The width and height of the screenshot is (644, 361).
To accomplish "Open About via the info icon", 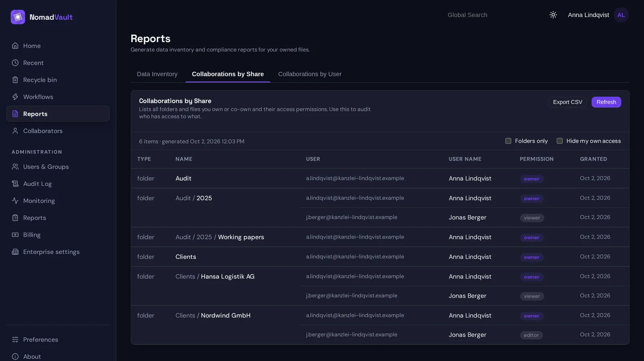I will [x=15, y=357].
